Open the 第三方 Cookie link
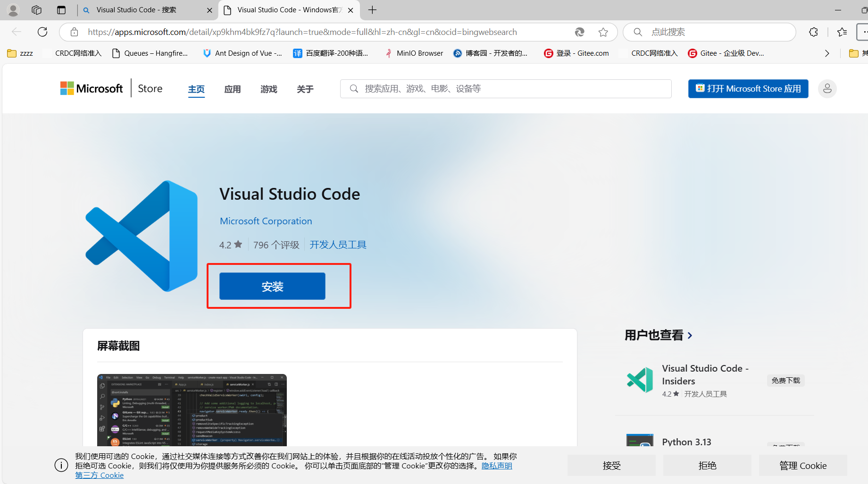This screenshot has width=868, height=484. 100,476
